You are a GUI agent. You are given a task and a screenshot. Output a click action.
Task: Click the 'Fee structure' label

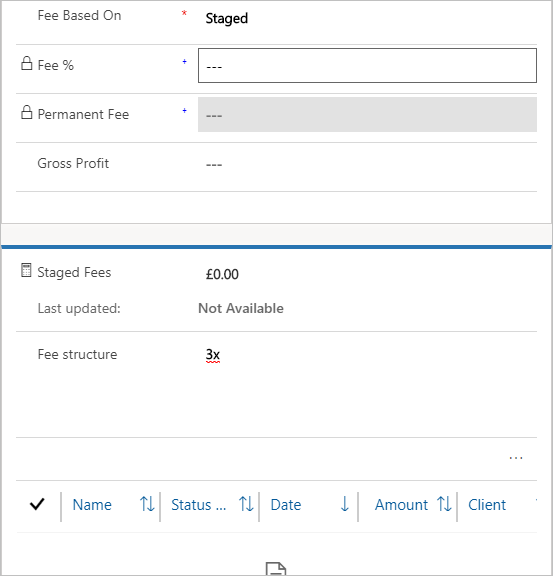[x=77, y=354]
